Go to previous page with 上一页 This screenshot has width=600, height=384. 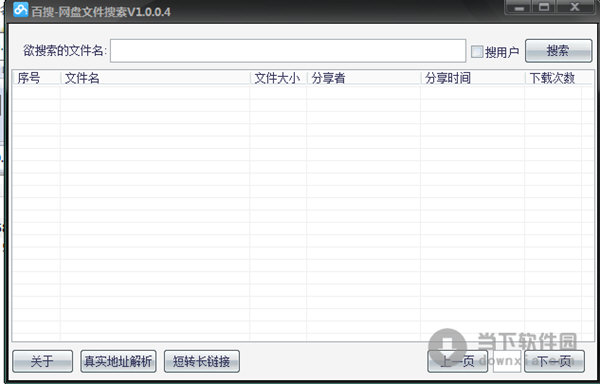point(457,361)
